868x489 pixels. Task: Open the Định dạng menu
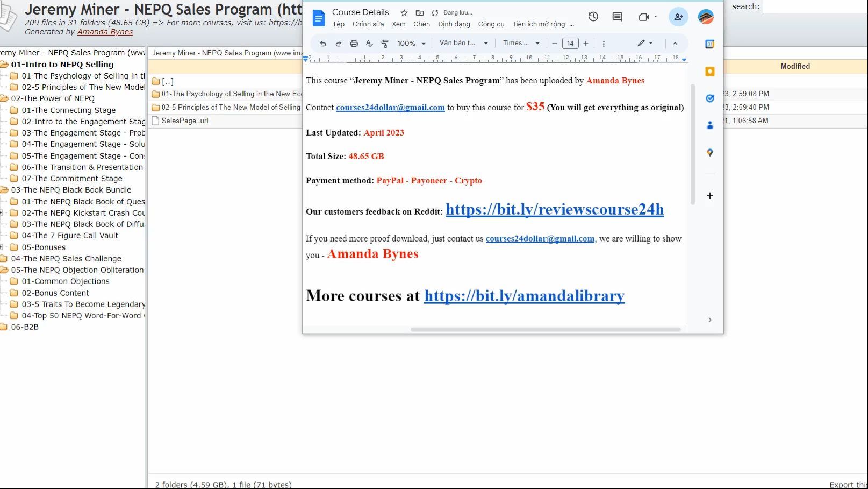tap(454, 24)
